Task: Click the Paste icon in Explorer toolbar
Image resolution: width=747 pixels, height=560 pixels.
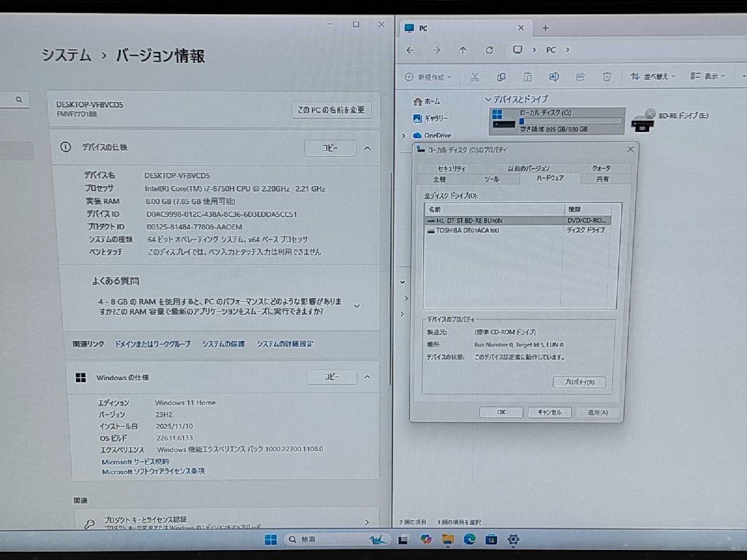Action: point(527,76)
